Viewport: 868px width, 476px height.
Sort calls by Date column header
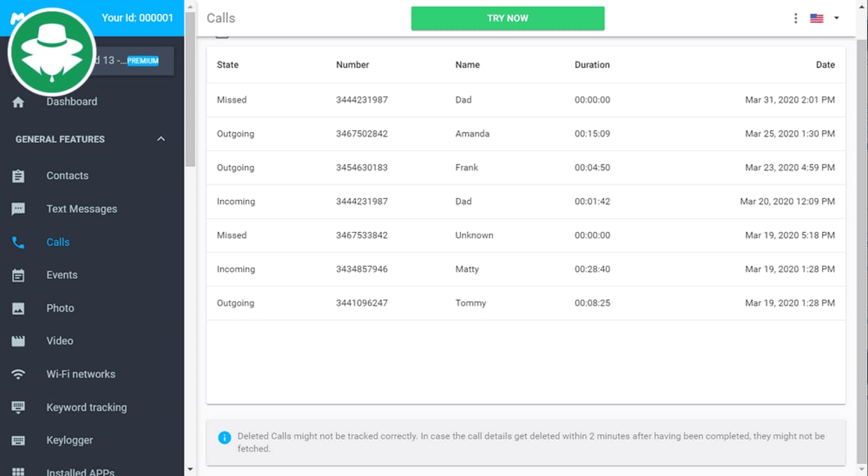click(825, 65)
